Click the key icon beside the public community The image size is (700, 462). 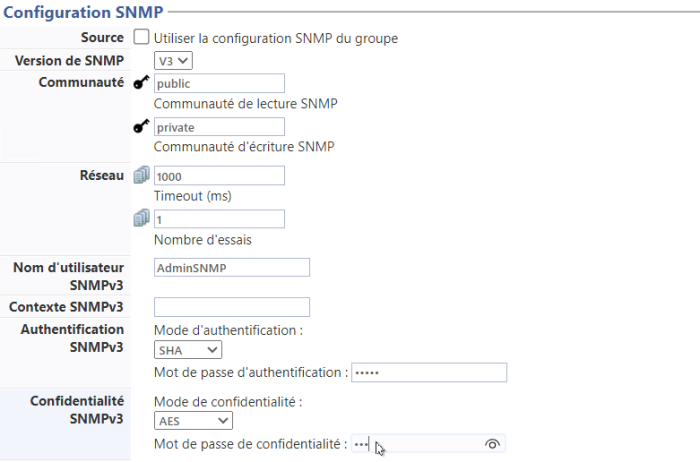tap(141, 83)
